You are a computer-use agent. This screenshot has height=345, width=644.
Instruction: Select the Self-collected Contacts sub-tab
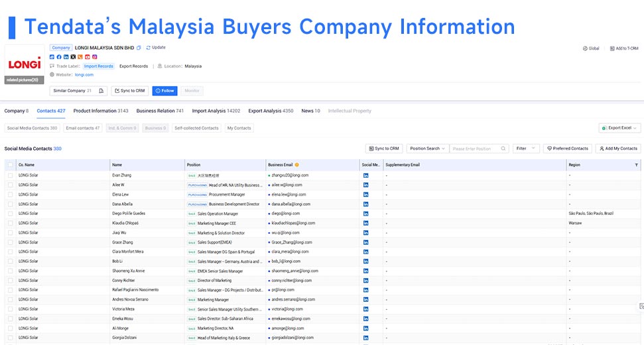[x=196, y=128]
